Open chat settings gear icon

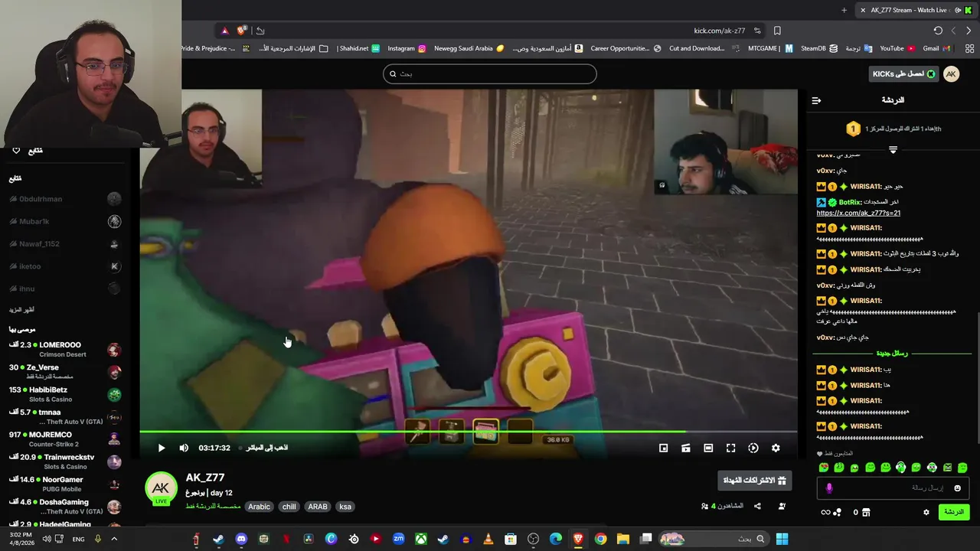(926, 513)
